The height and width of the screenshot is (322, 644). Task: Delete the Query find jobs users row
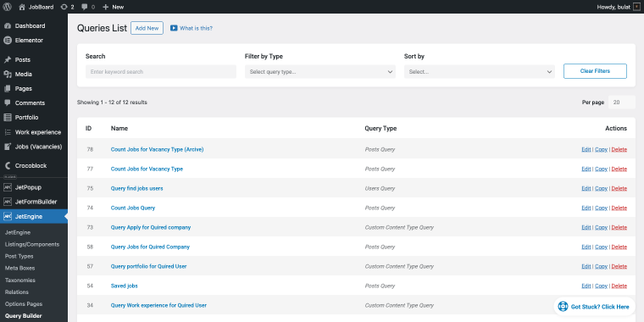coord(619,188)
